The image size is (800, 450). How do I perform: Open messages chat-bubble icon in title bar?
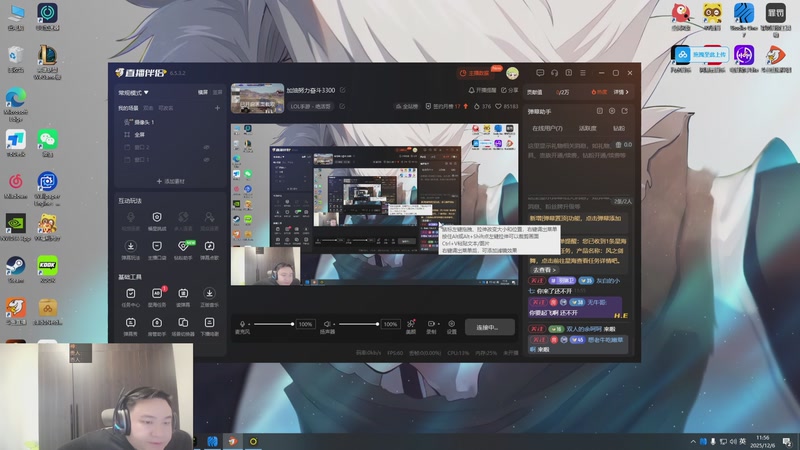tap(540, 73)
